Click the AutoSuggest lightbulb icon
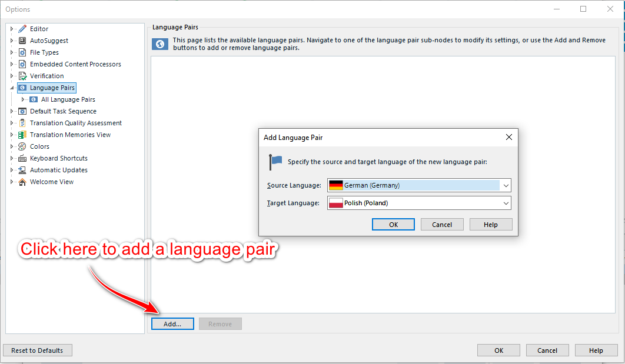Screen dimensions: 625x364 tap(22, 40)
